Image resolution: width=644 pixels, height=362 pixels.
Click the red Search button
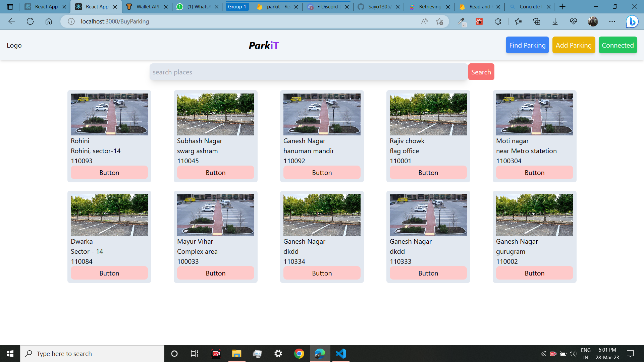(x=481, y=72)
